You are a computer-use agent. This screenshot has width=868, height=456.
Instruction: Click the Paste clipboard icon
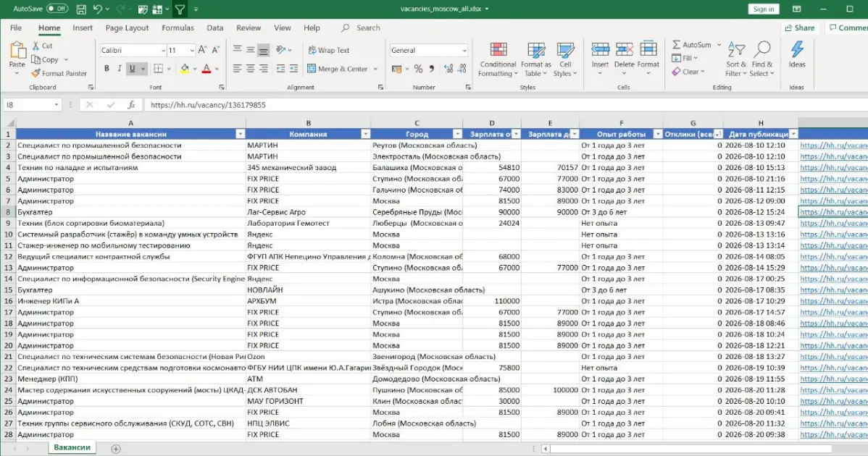coord(17,50)
